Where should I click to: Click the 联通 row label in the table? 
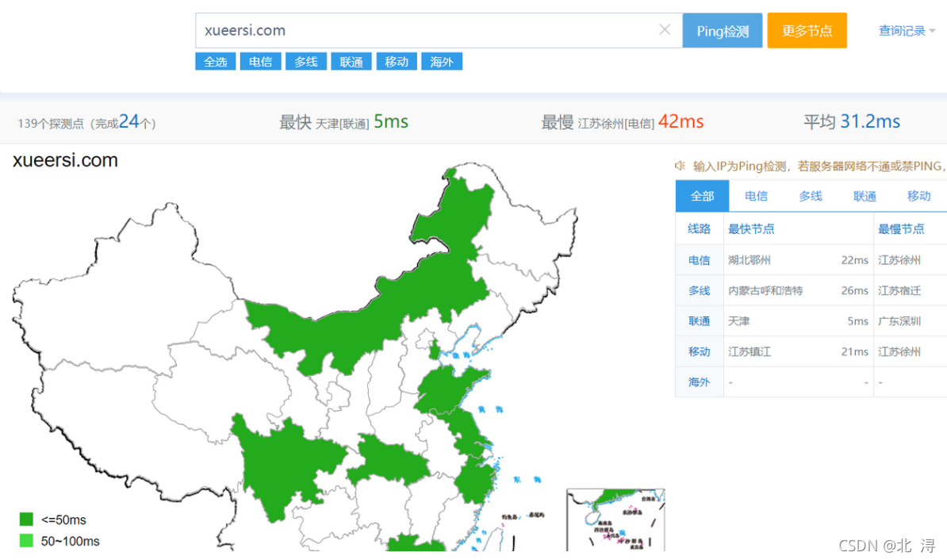coord(700,320)
